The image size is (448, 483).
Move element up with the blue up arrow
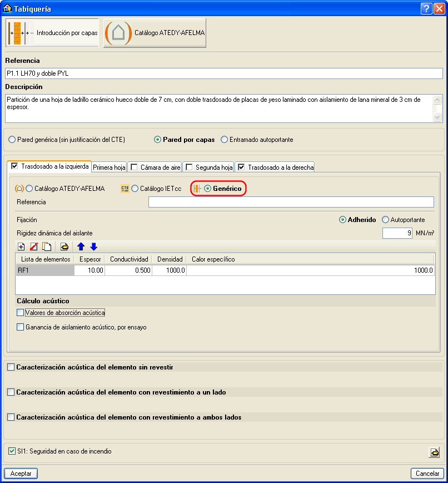pyautogui.click(x=81, y=247)
